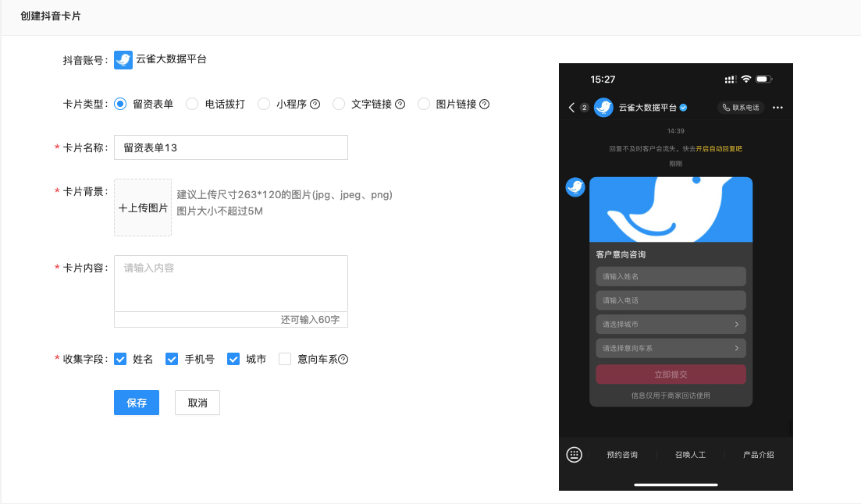Uncheck the 姓名 collection field
The image size is (861, 504).
[120, 359]
